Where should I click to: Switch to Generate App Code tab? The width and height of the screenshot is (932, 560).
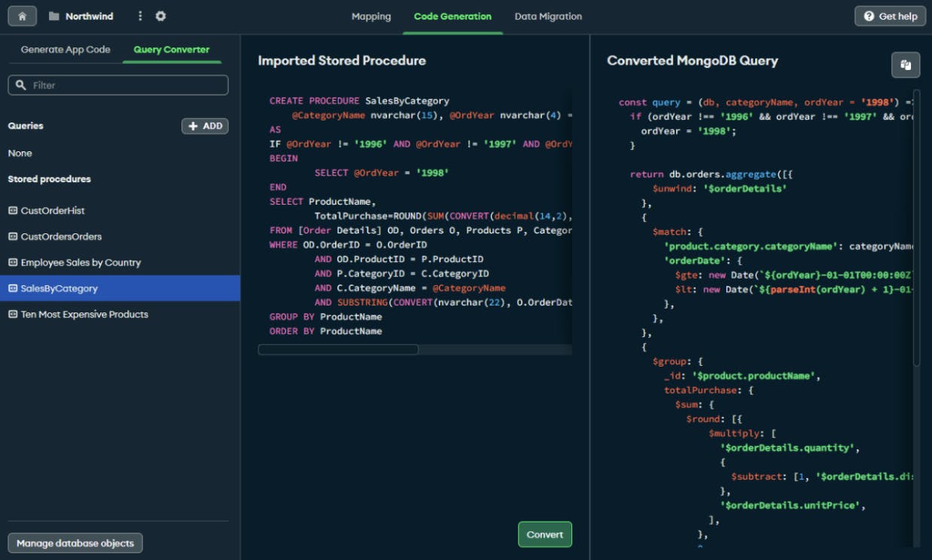point(65,50)
